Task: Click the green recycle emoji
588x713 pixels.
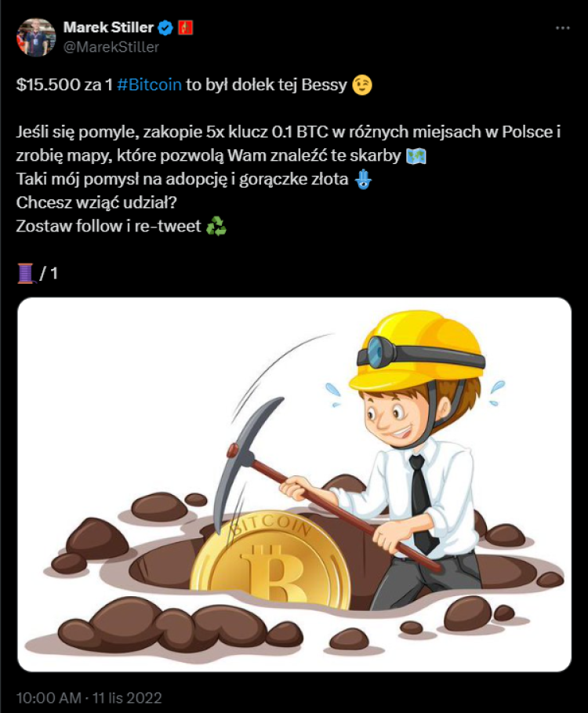Action: pos(216,226)
